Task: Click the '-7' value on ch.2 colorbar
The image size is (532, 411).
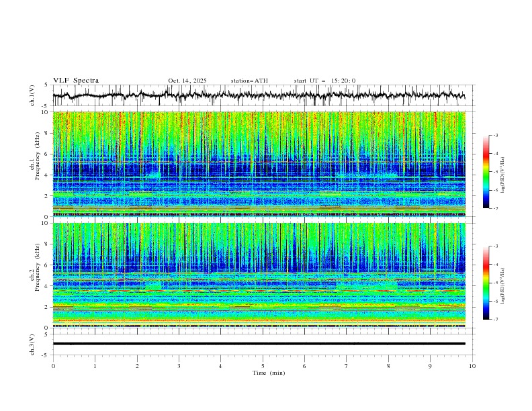Action: [495, 320]
